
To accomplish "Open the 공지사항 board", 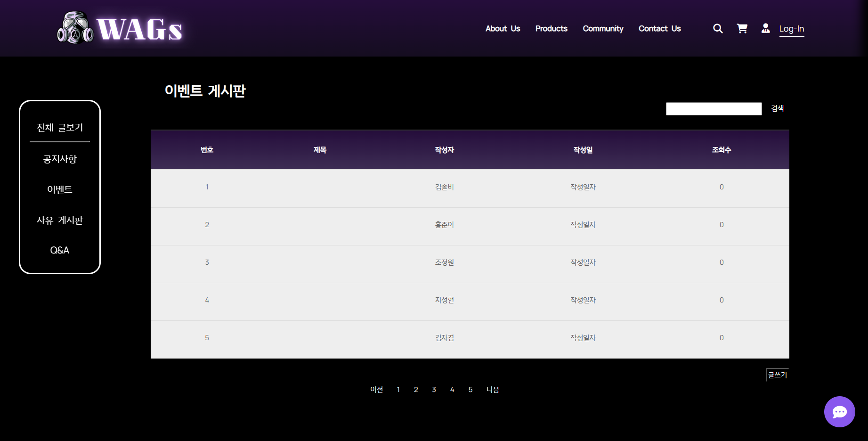I will [59, 159].
